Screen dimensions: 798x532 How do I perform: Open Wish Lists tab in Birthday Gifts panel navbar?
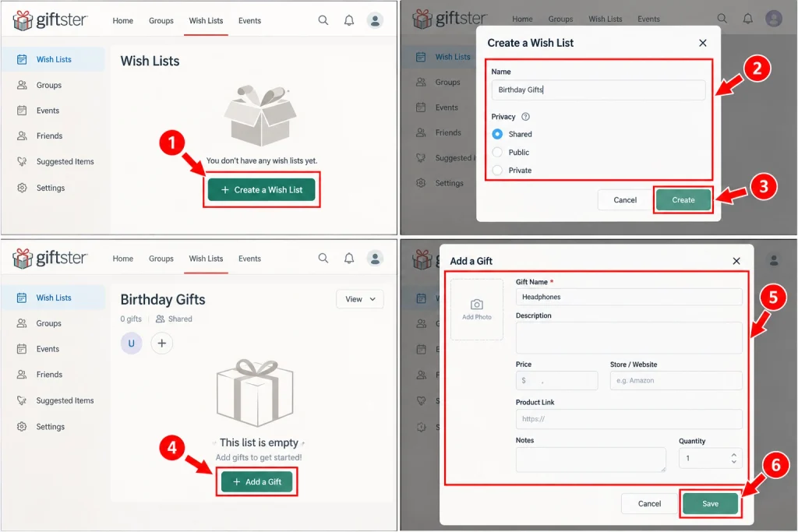point(206,259)
